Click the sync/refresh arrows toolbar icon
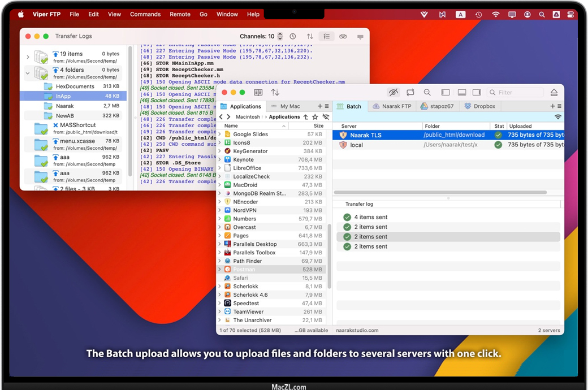This screenshot has height=390, width=588. (410, 92)
